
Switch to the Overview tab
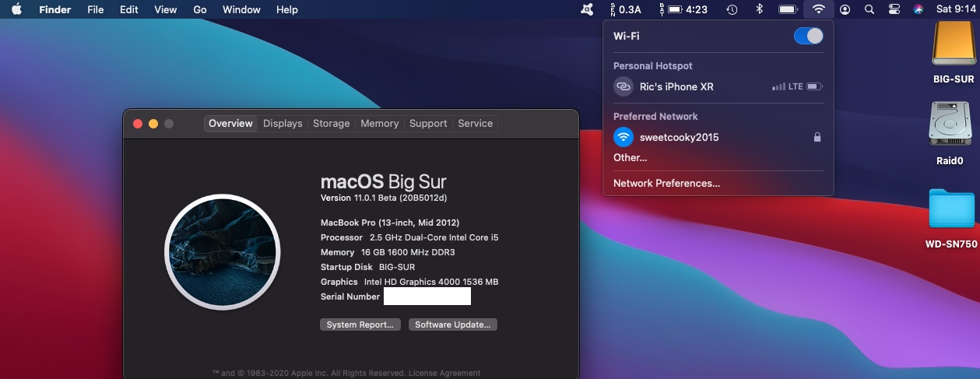(x=230, y=123)
